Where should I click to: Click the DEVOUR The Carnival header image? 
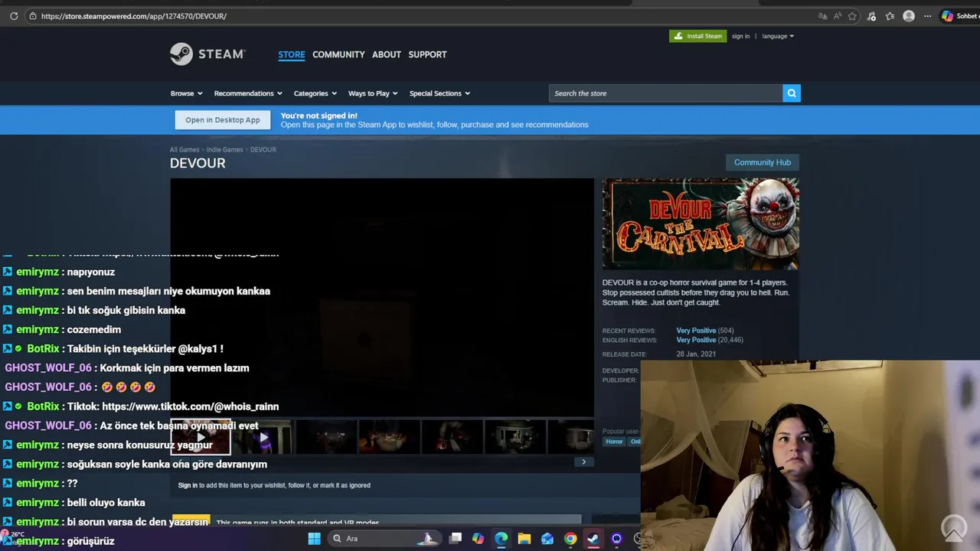click(x=701, y=223)
